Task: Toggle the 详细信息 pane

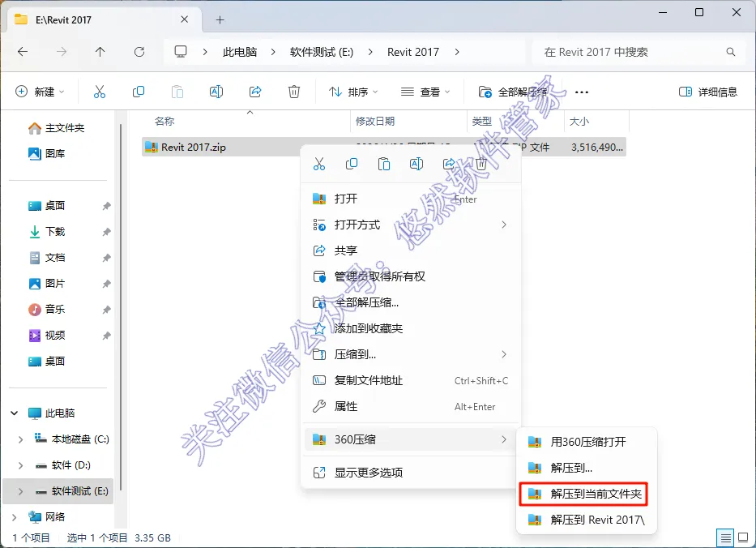Action: coord(707,92)
